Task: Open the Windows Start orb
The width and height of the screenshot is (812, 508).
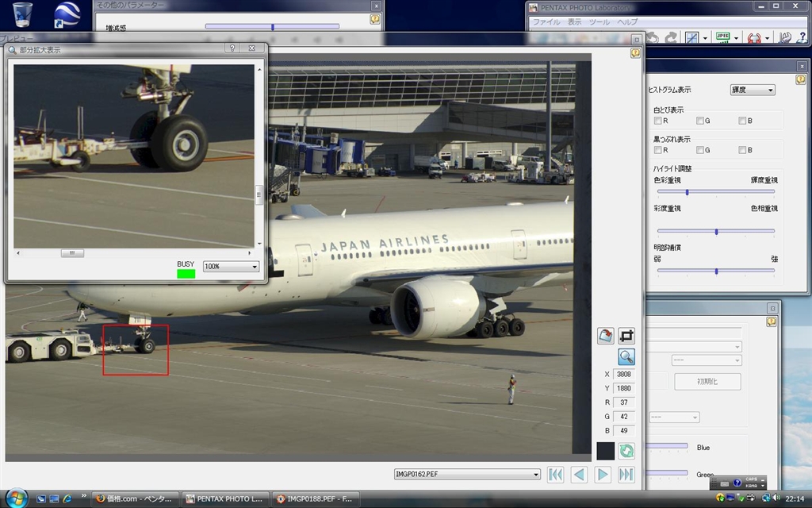Action: [17, 498]
